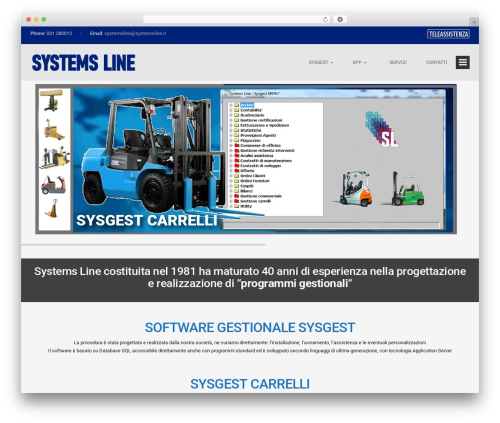
Task: Select Contratti di manutenzione tree item
Action: (x=266, y=161)
